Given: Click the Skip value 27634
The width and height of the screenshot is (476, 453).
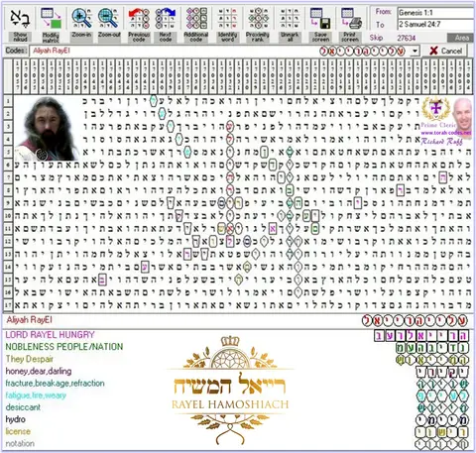Looking at the screenshot, I should [x=407, y=38].
